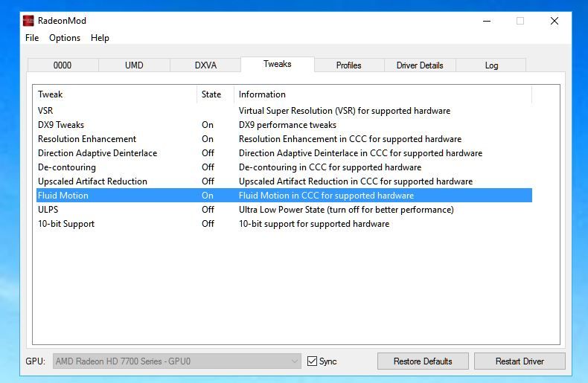The width and height of the screenshot is (588, 383).
Task: Open the 0000 tab
Action: [63, 65]
